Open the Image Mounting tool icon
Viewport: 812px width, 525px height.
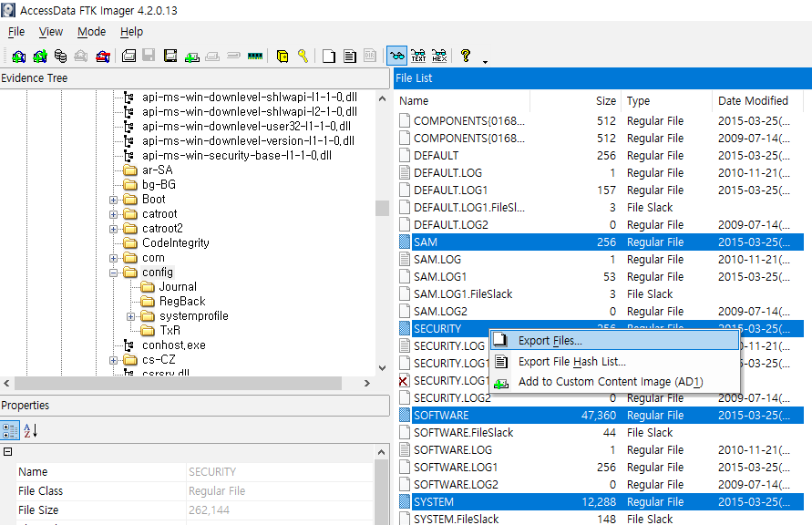(60, 56)
